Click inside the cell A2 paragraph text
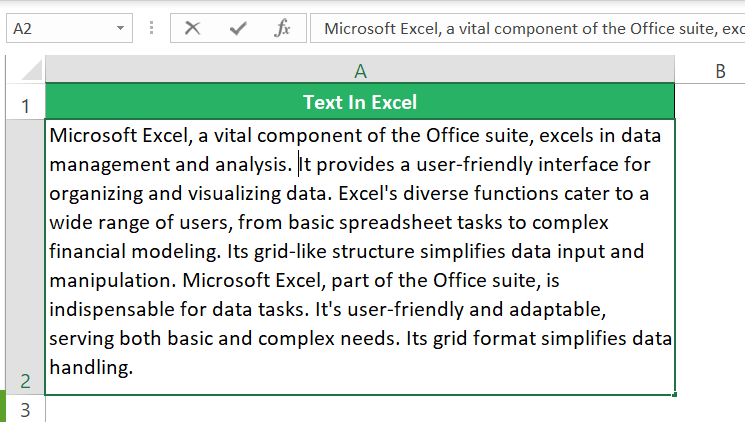Viewport: 745px width, 422px height. [x=360, y=250]
